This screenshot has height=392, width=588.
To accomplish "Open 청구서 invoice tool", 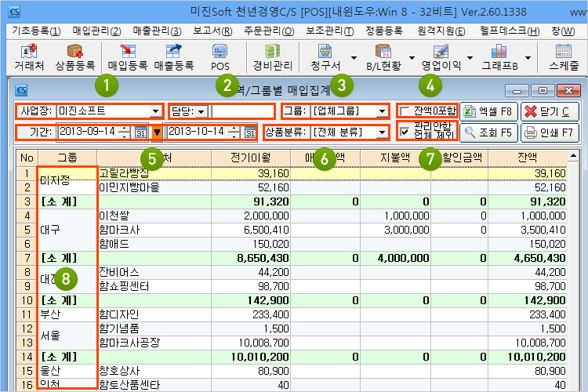I will click(325, 58).
